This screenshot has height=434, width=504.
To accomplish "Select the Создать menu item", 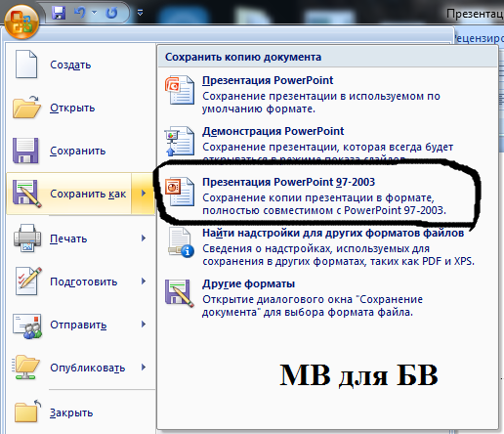I will point(70,65).
